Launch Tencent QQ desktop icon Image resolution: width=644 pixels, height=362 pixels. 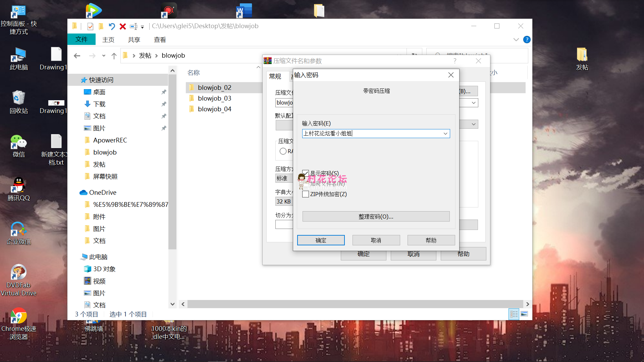tap(18, 189)
